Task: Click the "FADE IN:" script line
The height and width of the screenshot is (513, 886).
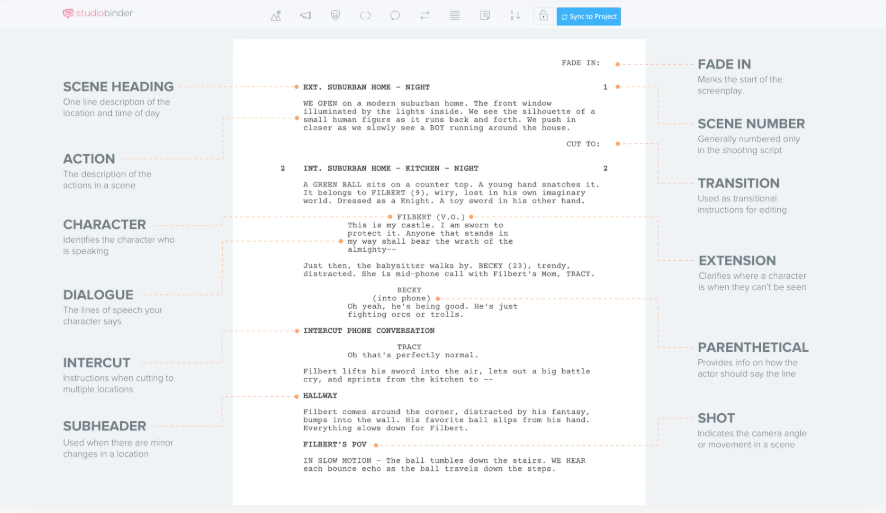Action: tap(581, 63)
